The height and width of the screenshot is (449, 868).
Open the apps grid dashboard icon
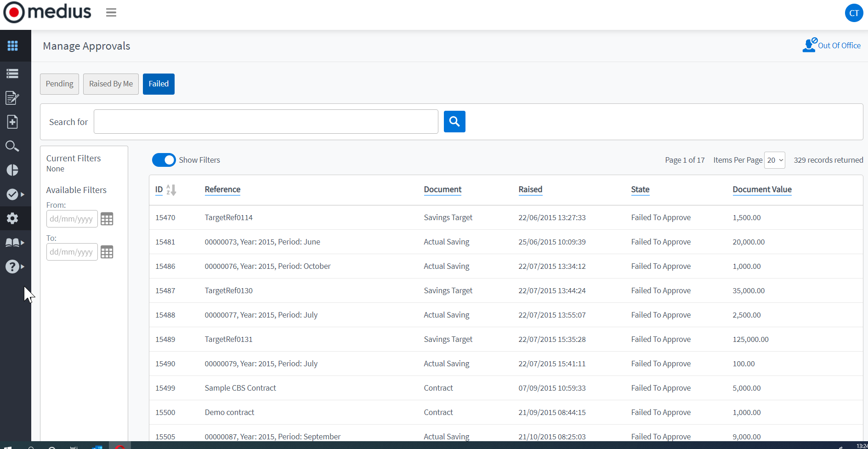(13, 45)
